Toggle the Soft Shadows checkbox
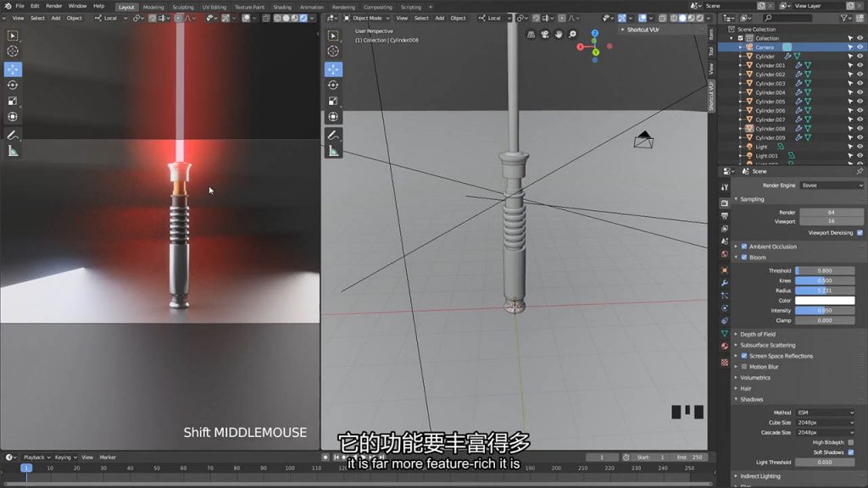 (x=851, y=452)
